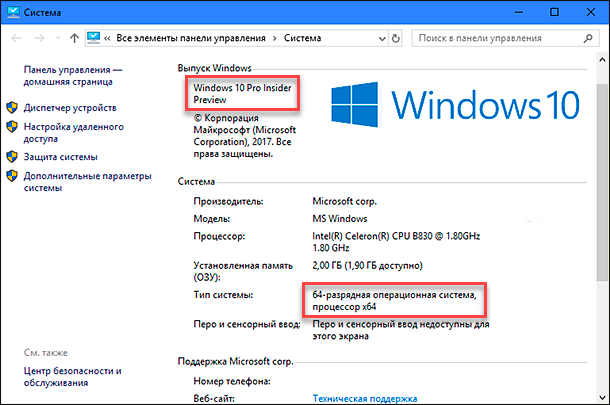
Task: Open 'Настройка удаленного доступа' link
Action: tap(74, 133)
